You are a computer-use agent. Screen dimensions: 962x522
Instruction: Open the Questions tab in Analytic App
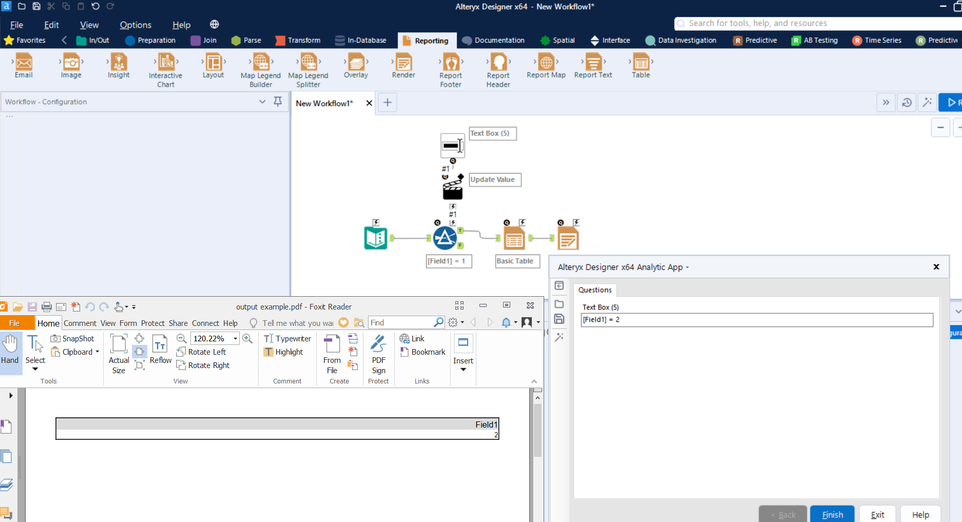pos(595,290)
